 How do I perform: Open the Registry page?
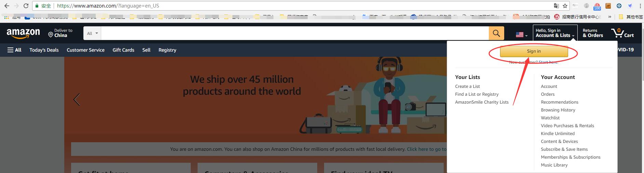coord(167,50)
